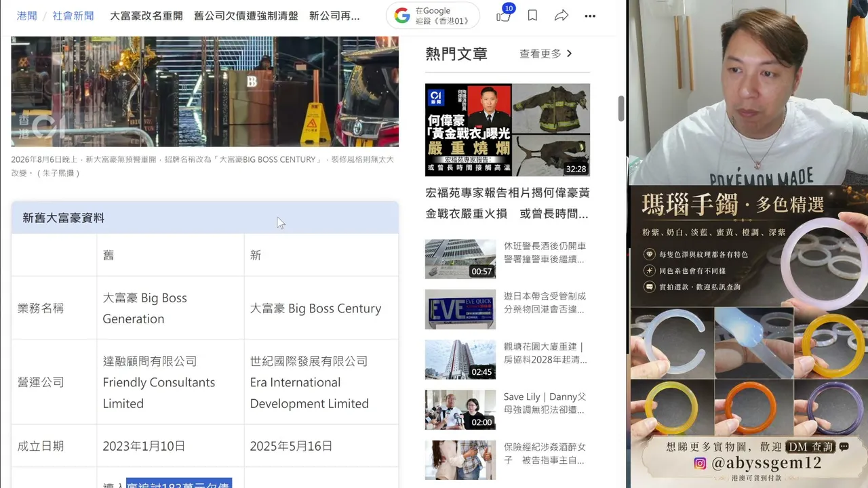Click the 2025年5月16日 date cell
Image resolution: width=868 pixels, height=488 pixels.
pos(321,446)
